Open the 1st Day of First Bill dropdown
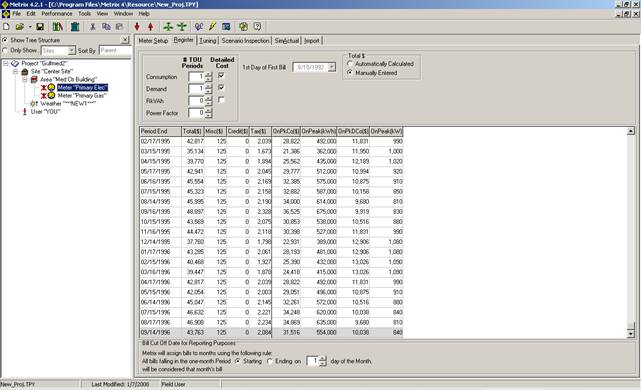 [x=332, y=67]
